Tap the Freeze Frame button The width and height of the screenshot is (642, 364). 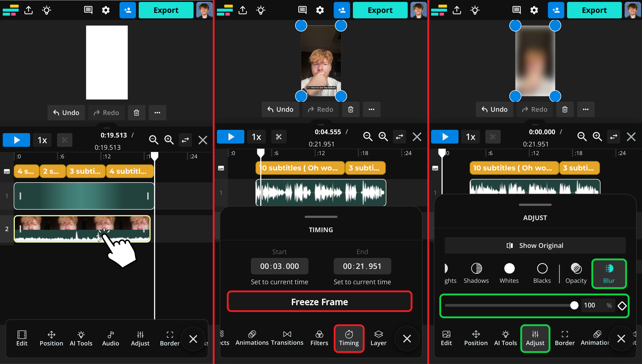(x=319, y=301)
